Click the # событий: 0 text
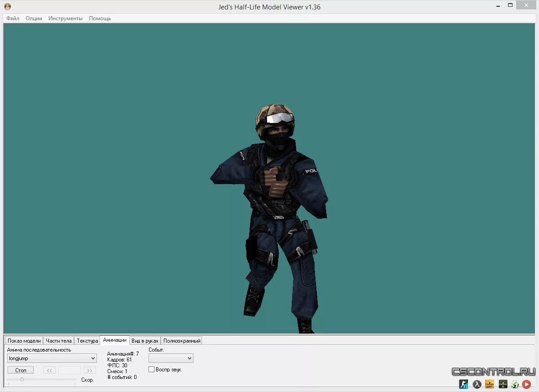The height and width of the screenshot is (392, 539). click(122, 377)
